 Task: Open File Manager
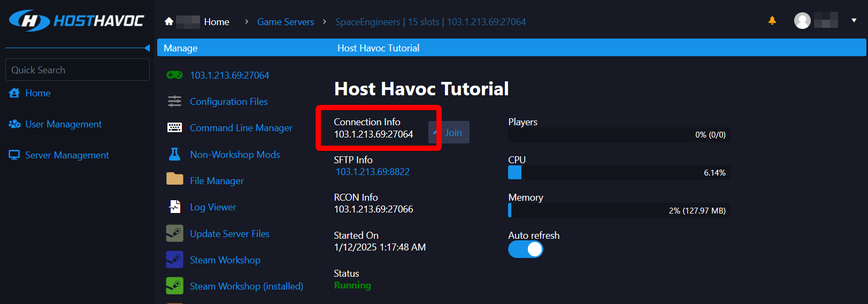[217, 181]
